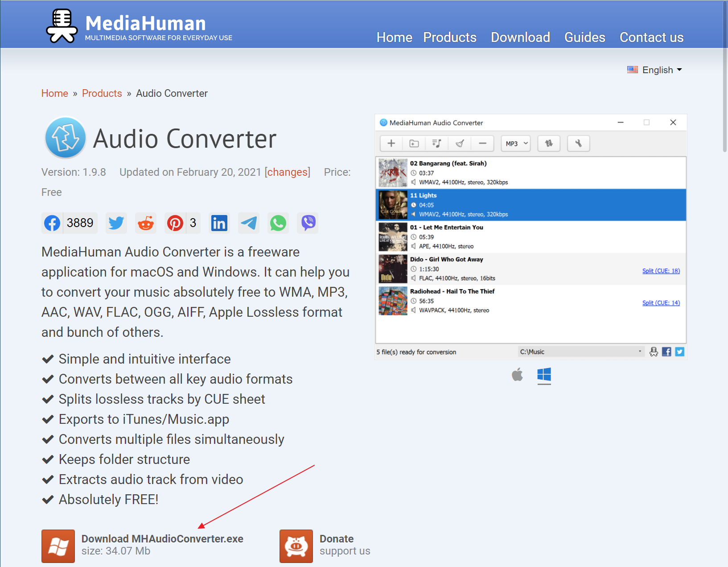Open the wrench settings icon
This screenshot has width=728, height=567.
[578, 143]
